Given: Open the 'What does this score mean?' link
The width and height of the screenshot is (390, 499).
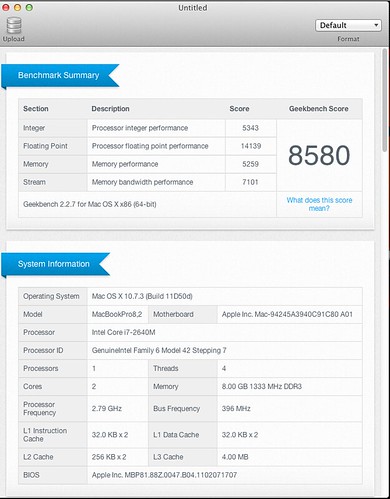Looking at the screenshot, I should pyautogui.click(x=319, y=204).
